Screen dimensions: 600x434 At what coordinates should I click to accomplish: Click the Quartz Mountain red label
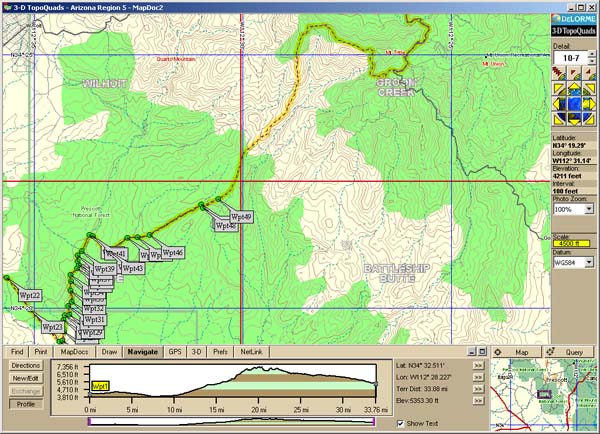[176, 59]
